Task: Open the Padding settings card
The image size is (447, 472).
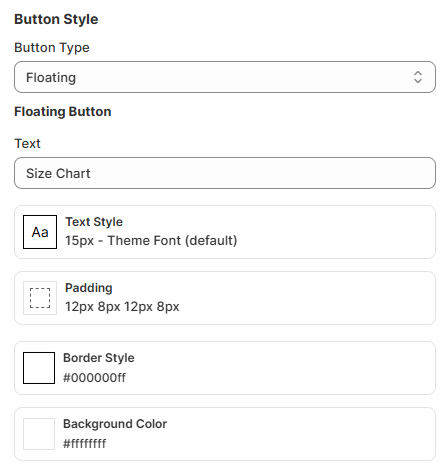Action: point(225,298)
